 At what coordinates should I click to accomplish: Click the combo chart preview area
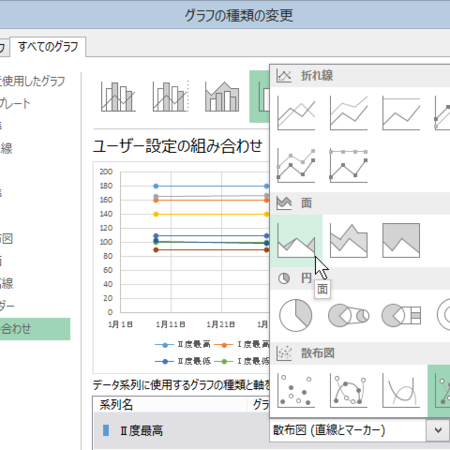[182, 268]
